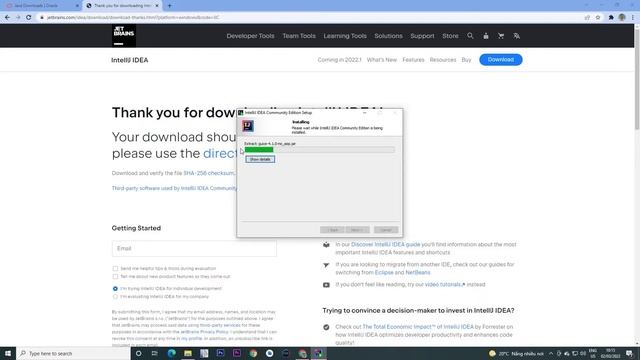Show hidden system tray icons
The image size is (640, 360).
coord(551,353)
